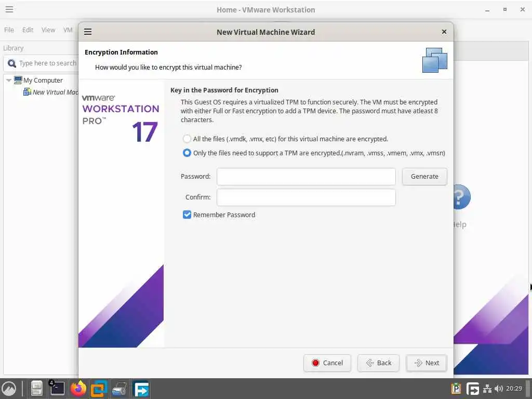The height and width of the screenshot is (399, 532).
Task: Open the scanner app in taskbar
Action: point(120,389)
